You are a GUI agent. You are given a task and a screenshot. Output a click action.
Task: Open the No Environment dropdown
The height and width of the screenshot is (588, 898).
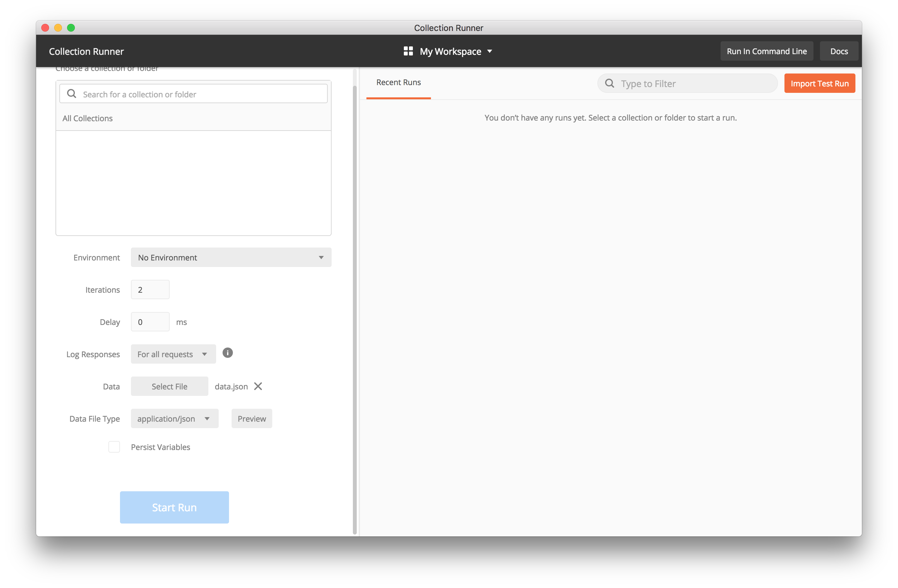click(231, 257)
